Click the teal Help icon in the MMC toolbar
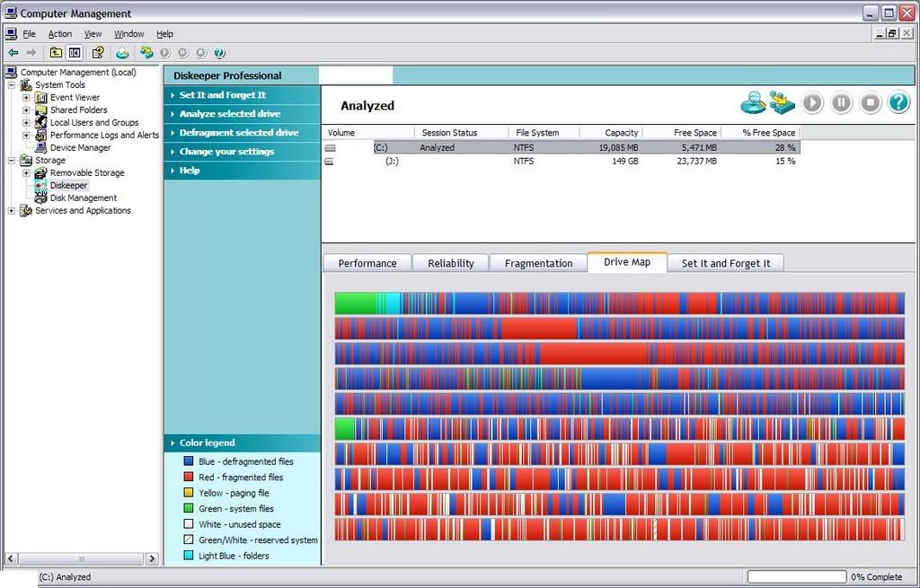 pos(219,53)
